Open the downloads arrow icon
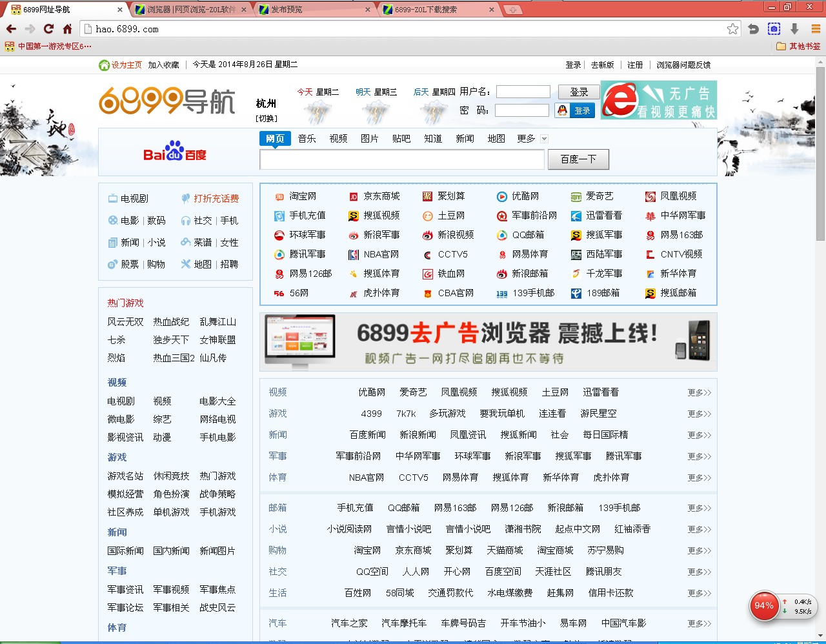The width and height of the screenshot is (826, 644). 794,29
